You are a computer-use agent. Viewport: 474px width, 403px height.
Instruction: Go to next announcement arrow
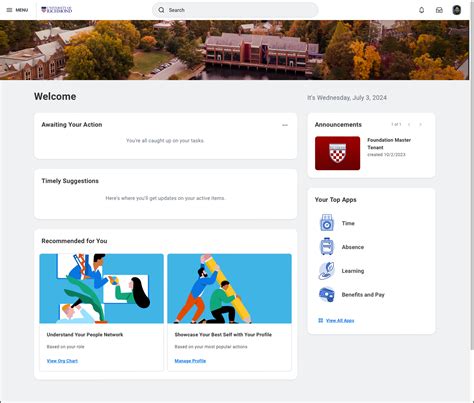coord(421,124)
